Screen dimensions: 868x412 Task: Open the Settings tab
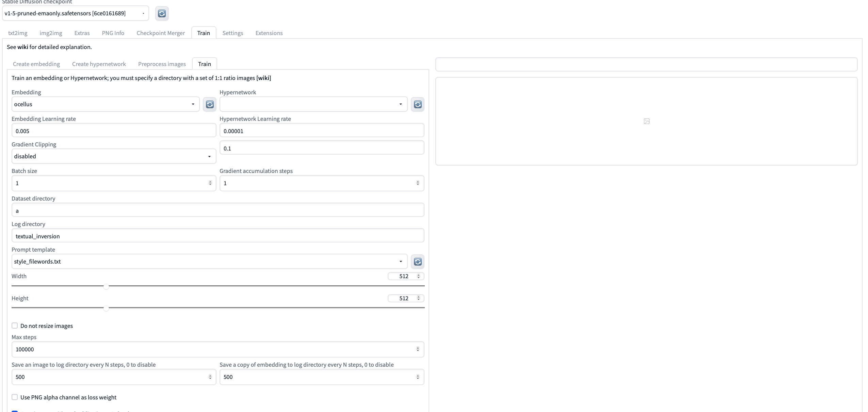click(233, 33)
